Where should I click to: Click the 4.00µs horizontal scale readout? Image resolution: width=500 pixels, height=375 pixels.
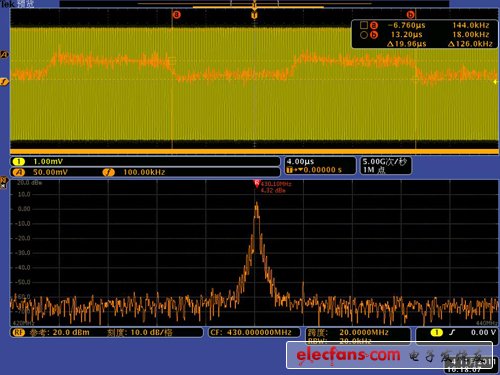tap(300, 162)
